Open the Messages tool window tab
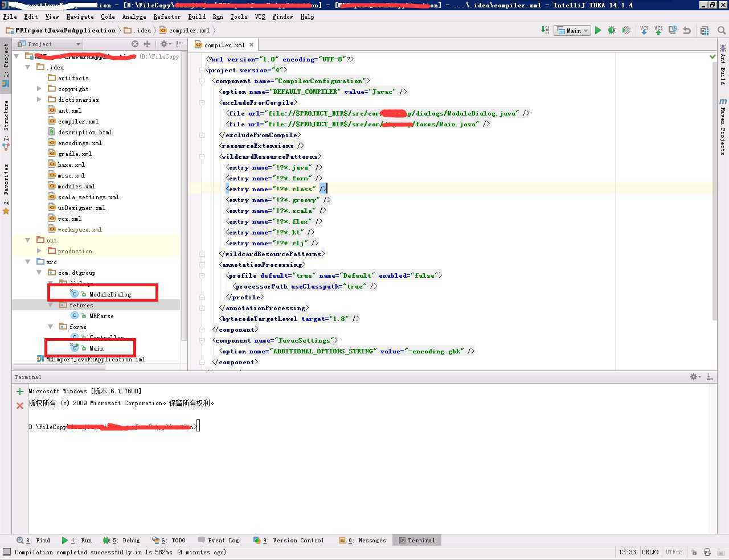Image resolution: width=729 pixels, height=560 pixels. pos(362,540)
